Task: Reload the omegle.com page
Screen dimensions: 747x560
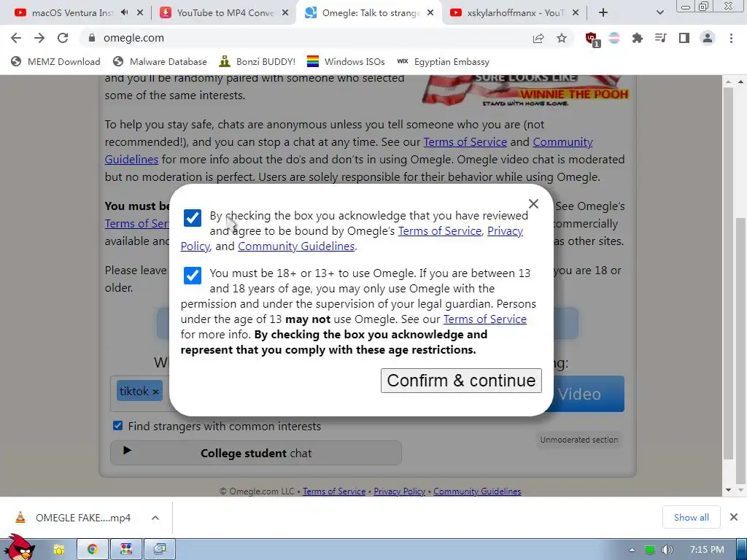Action: coord(63,38)
